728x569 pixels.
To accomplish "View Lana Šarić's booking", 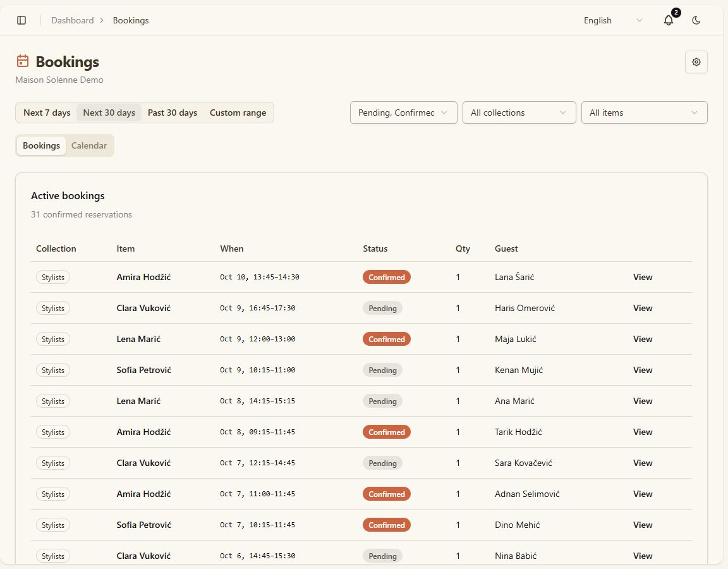I will [643, 277].
